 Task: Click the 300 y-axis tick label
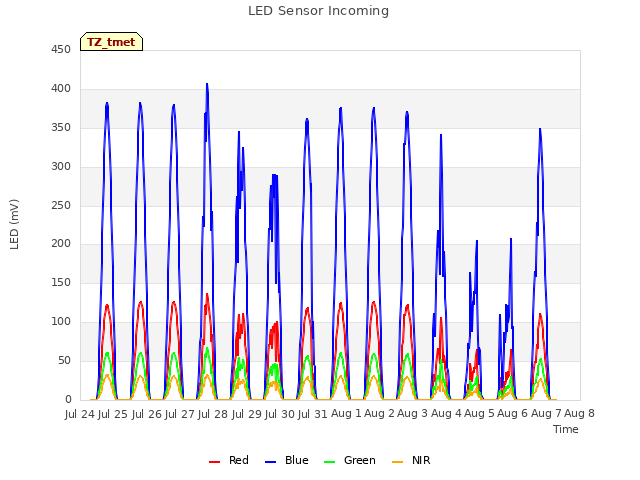(61, 166)
